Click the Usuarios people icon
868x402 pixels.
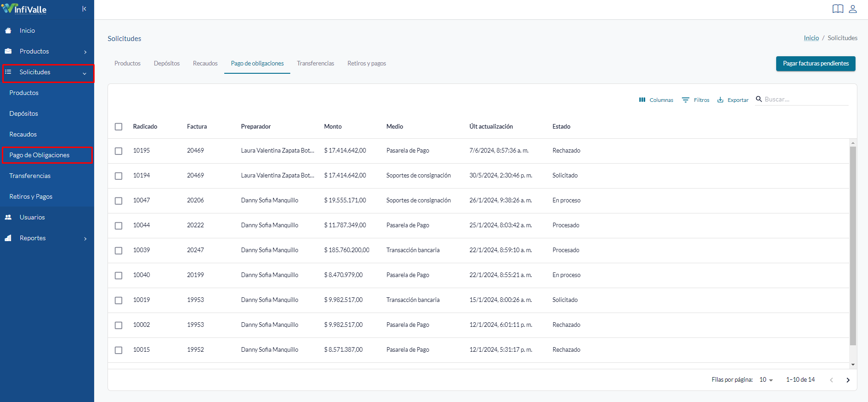point(8,217)
